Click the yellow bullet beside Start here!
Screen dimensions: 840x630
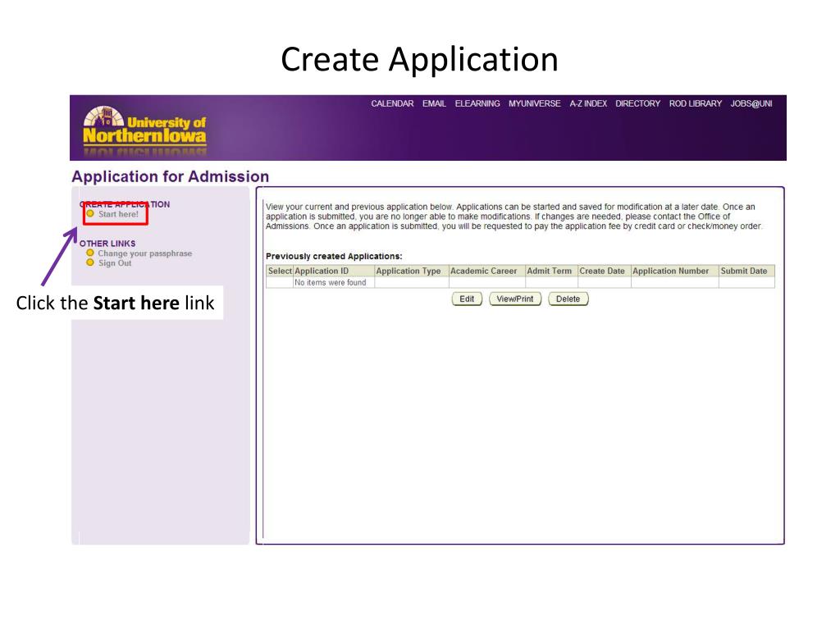click(90, 214)
